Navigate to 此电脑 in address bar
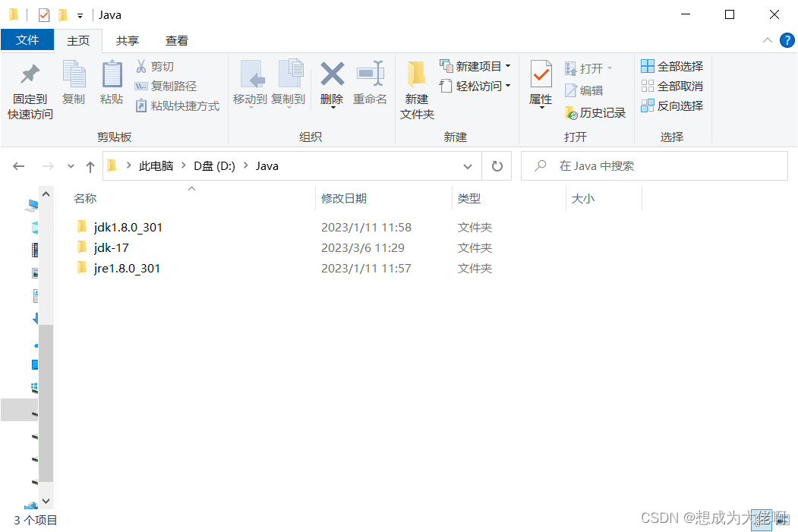 click(x=156, y=165)
